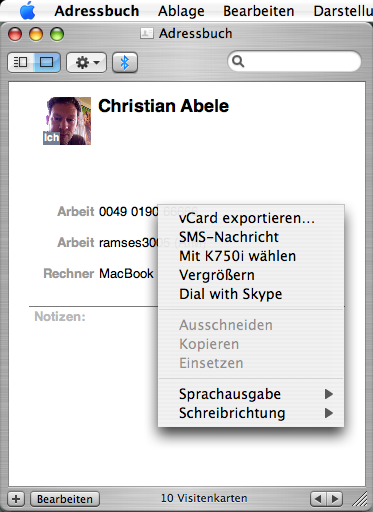Click the Bearbeiten button at bottom
The image size is (373, 512).
tap(65, 499)
